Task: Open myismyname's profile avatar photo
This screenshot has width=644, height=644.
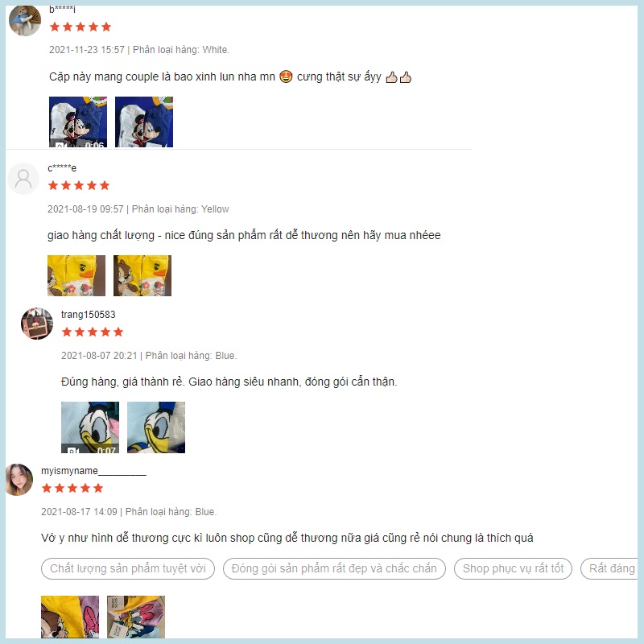Action: [x=19, y=480]
